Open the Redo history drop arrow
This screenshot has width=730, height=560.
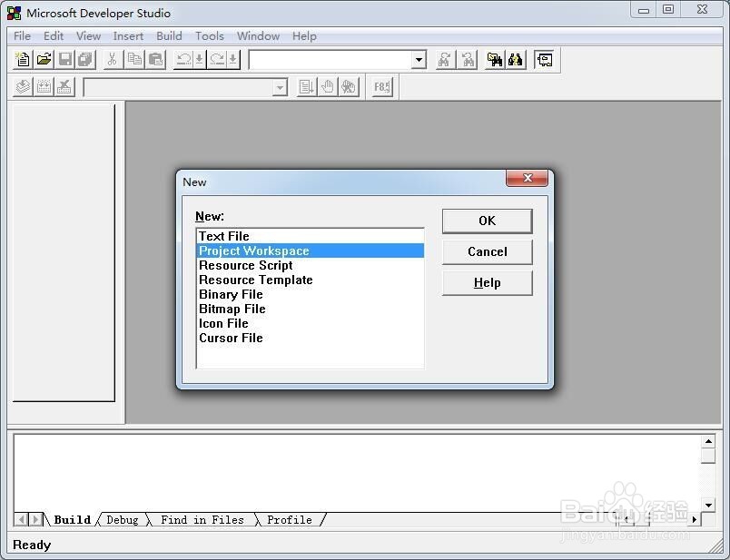[232, 60]
